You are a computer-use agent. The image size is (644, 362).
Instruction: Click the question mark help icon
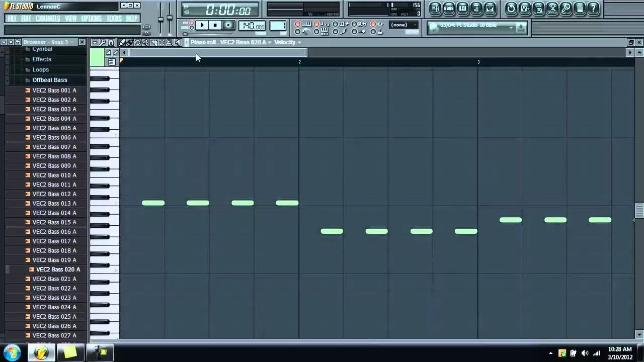pos(593,8)
